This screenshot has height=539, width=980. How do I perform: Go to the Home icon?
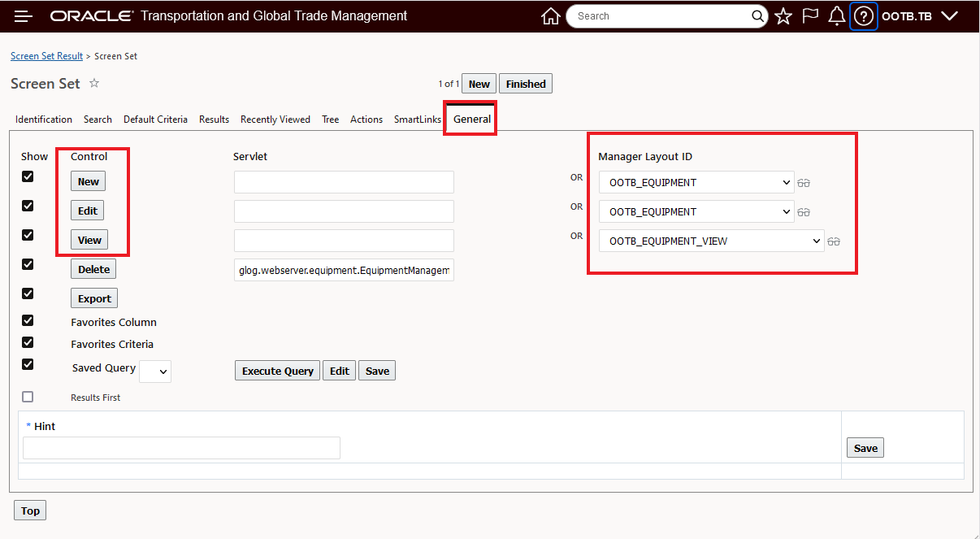point(550,16)
